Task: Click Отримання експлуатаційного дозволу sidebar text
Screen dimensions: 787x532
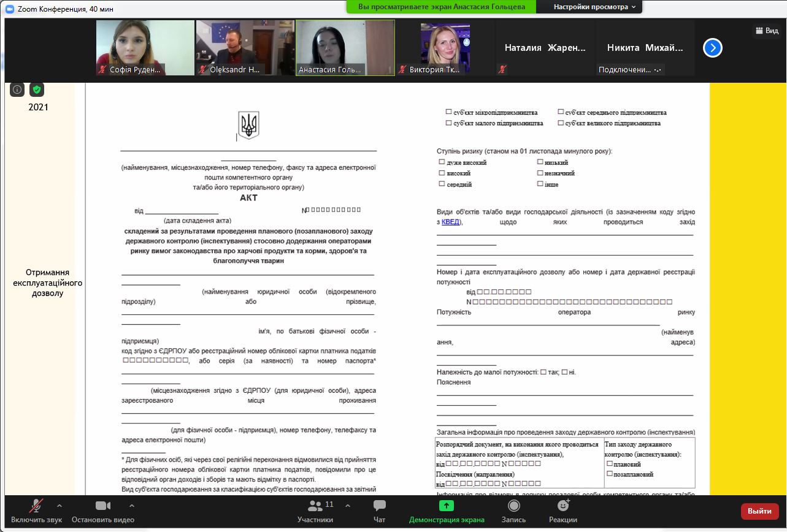Action: 47,283
